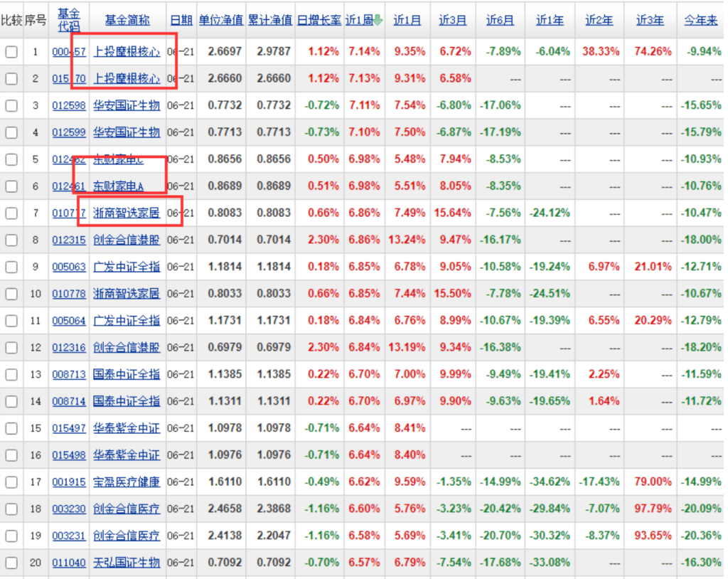Screen dimensions: 728x579
Task: Open the 天弘国证生物 fund name link
Action: point(127,563)
